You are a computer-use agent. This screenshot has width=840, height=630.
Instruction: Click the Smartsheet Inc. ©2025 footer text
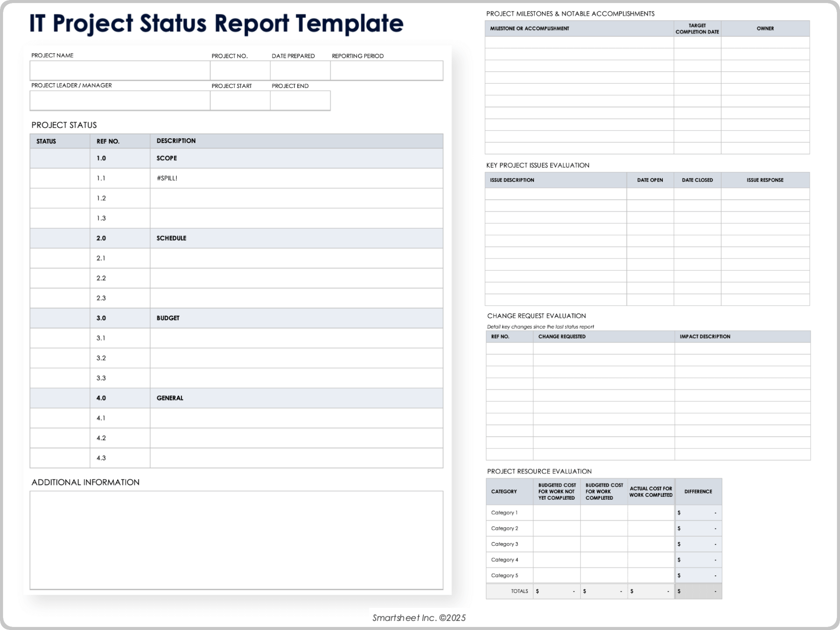click(420, 618)
